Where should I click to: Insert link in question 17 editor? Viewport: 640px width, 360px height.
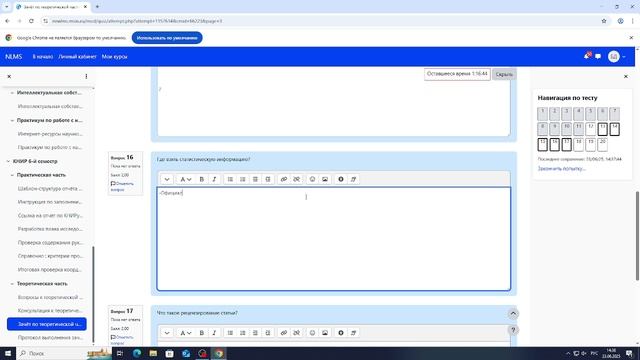pyautogui.click(x=284, y=333)
